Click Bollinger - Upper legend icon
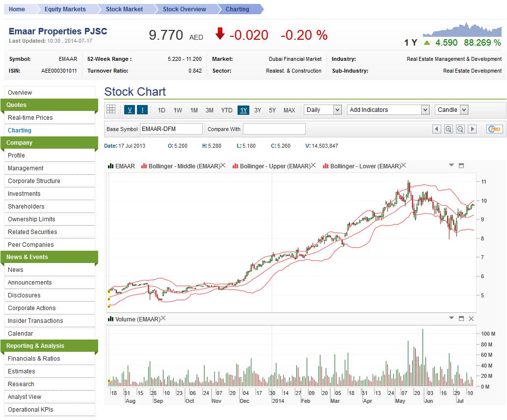The image size is (507, 420). pyautogui.click(x=236, y=166)
